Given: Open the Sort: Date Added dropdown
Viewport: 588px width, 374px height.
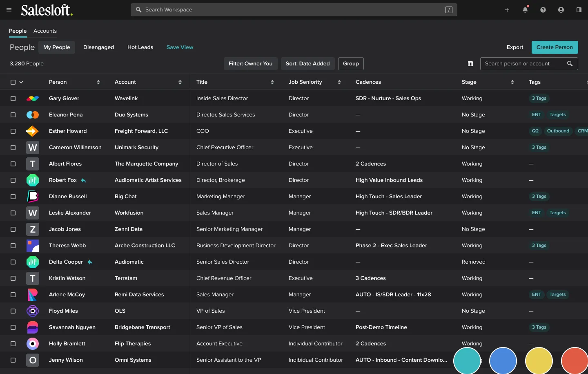Looking at the screenshot, I should click(307, 64).
